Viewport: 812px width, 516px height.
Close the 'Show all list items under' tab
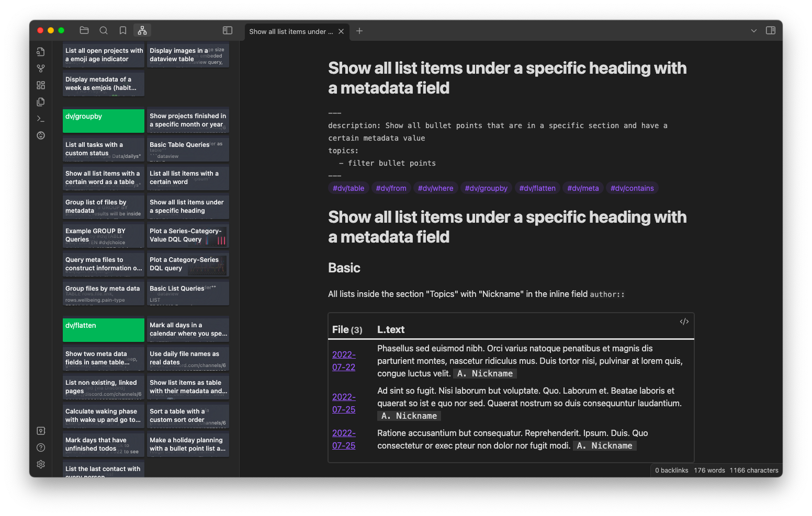(x=341, y=31)
